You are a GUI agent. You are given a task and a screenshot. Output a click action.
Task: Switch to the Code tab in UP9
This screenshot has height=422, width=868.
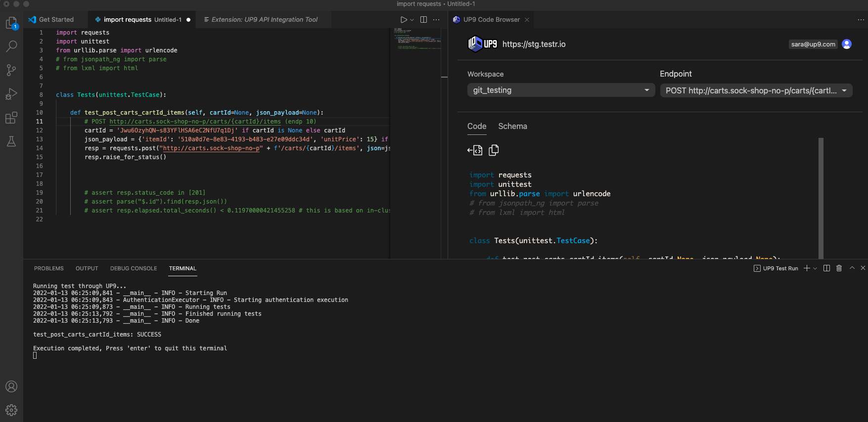click(x=477, y=127)
